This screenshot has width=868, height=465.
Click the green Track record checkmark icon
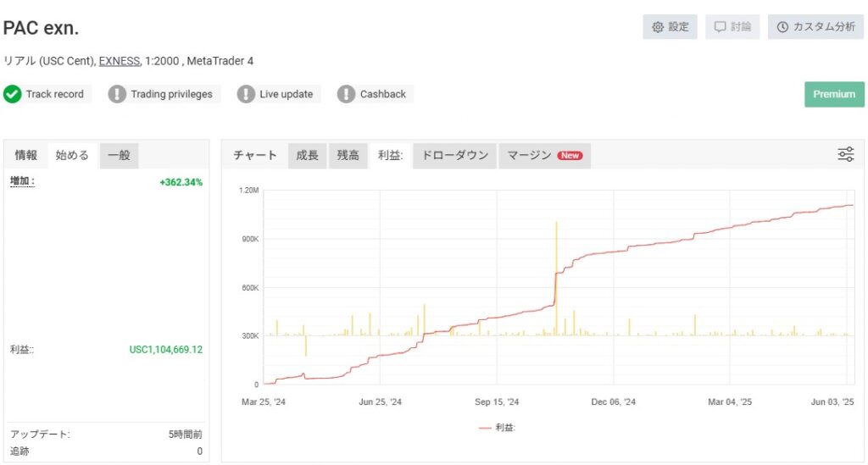tap(12, 94)
